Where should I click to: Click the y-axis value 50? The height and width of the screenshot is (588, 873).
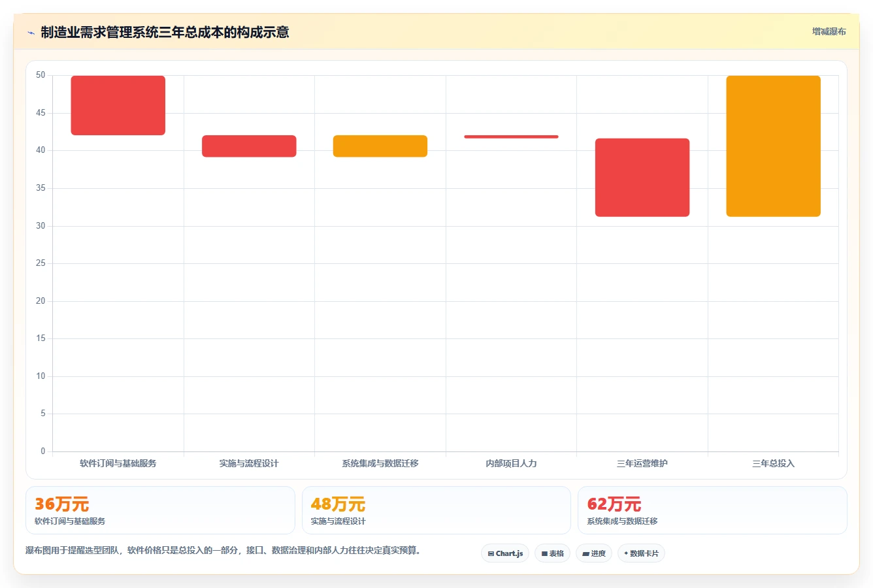[41, 75]
